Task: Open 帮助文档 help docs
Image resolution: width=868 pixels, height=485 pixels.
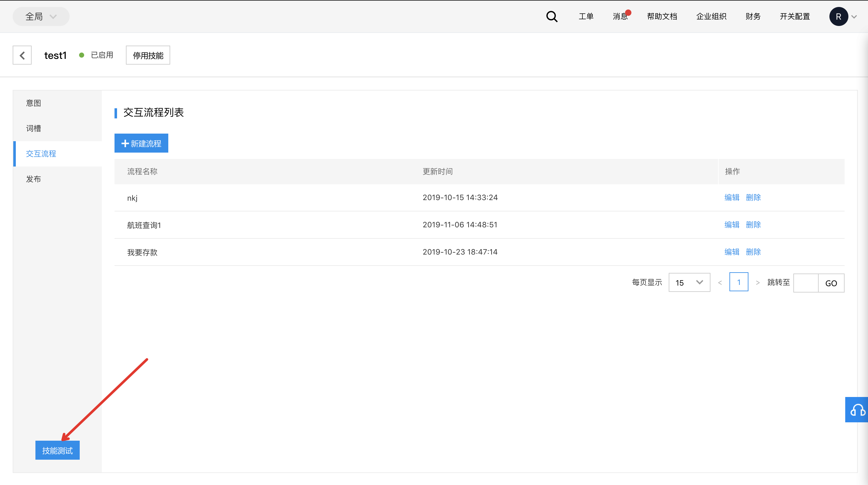Action: pos(662,16)
